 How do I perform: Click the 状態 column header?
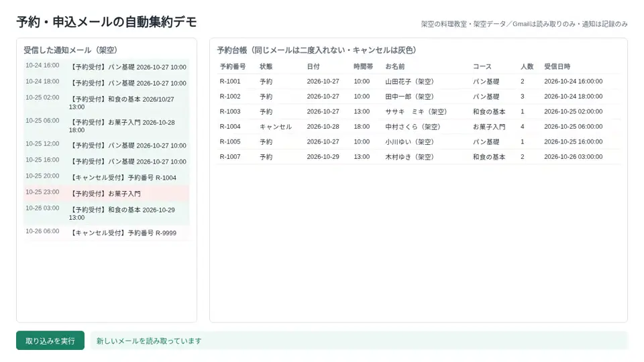tap(266, 66)
